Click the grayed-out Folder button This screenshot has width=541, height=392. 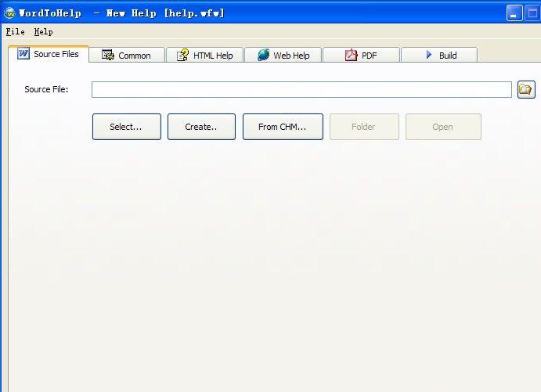(364, 127)
